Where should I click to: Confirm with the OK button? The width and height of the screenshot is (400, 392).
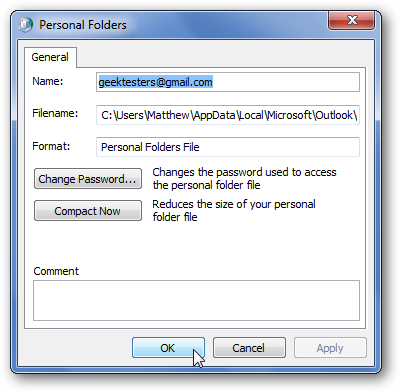pos(168,348)
